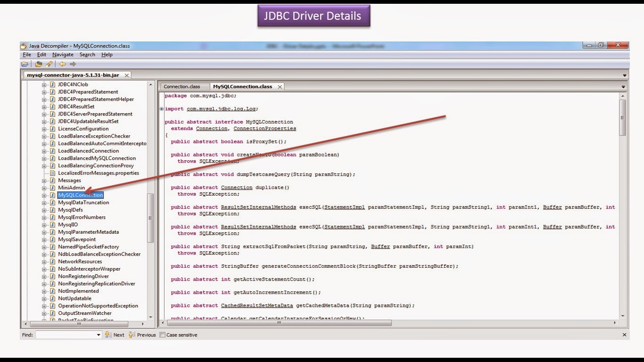Click the class icon beside JDBC4NClob
This screenshot has height=362, width=644.
[53, 84]
